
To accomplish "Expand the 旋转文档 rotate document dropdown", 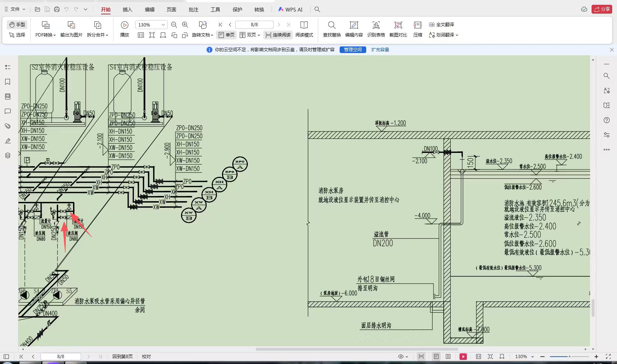I will pos(202,35).
